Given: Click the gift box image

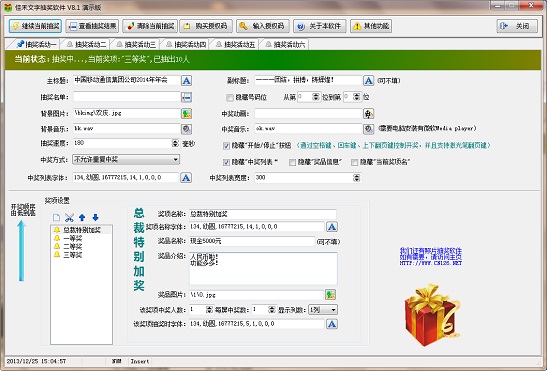Looking at the screenshot, I should [433, 315].
